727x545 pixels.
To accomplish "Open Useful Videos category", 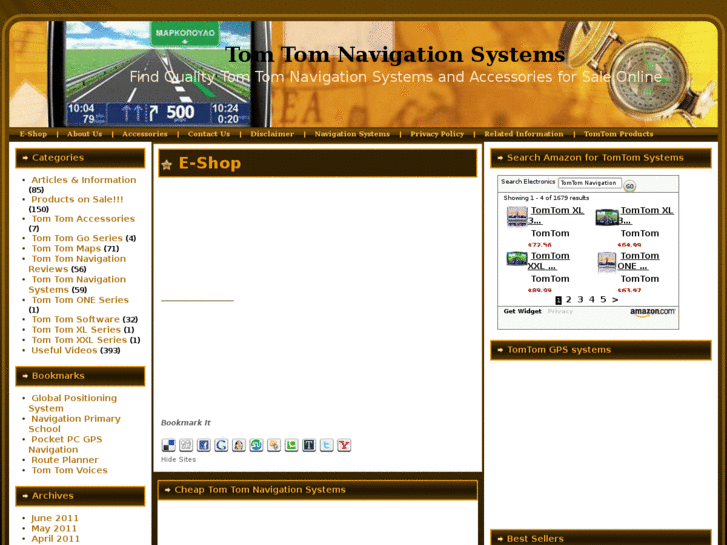I will [64, 350].
